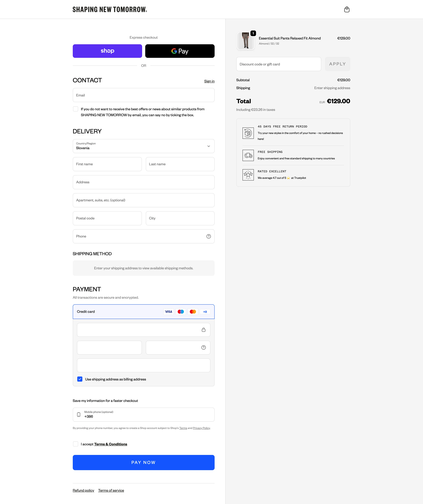Click the Phone field help question icon
This screenshot has width=423, height=504.
pyautogui.click(x=209, y=236)
